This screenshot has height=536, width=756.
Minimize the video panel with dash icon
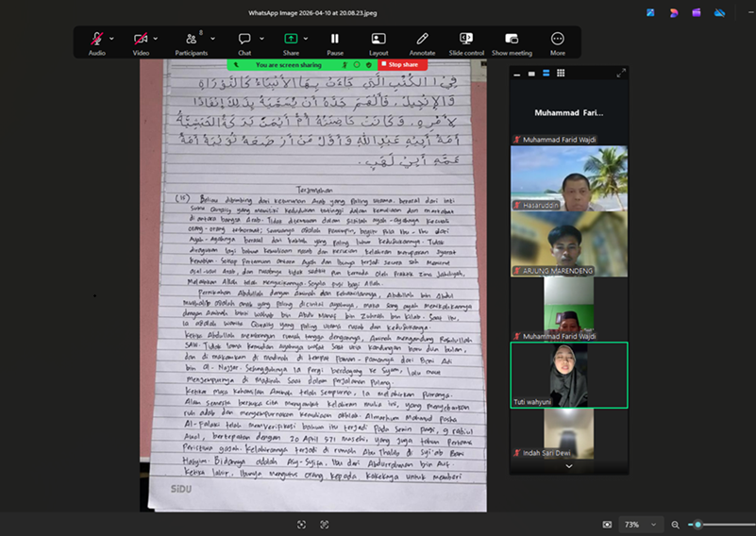click(x=517, y=74)
